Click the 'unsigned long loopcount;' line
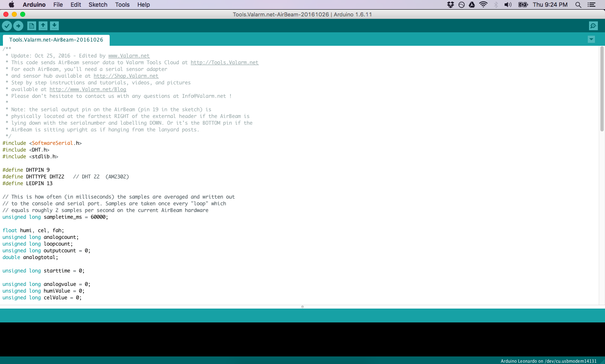 coord(37,244)
